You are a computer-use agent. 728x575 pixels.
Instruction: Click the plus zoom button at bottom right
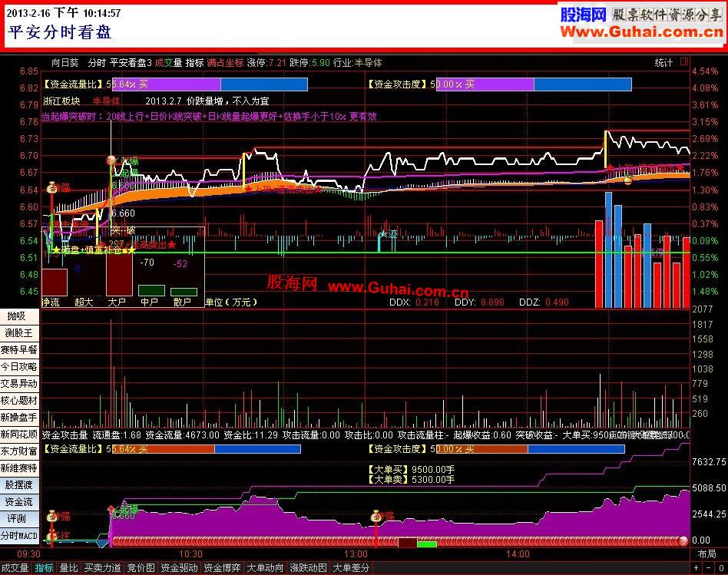point(697,568)
